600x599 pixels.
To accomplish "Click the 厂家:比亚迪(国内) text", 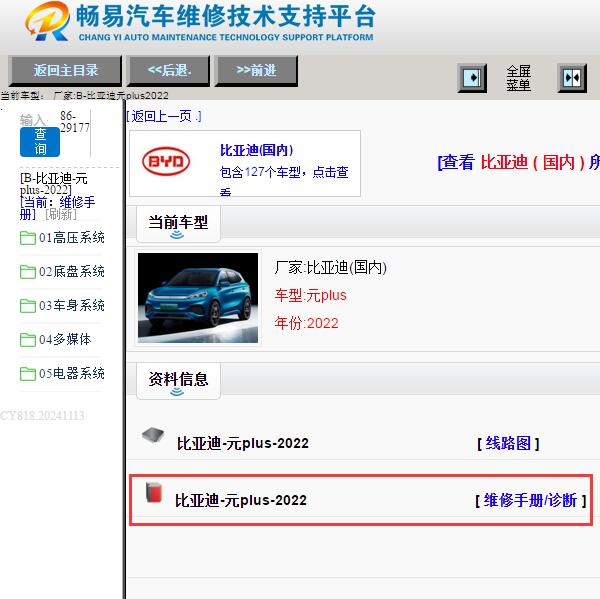I will coord(330,267).
